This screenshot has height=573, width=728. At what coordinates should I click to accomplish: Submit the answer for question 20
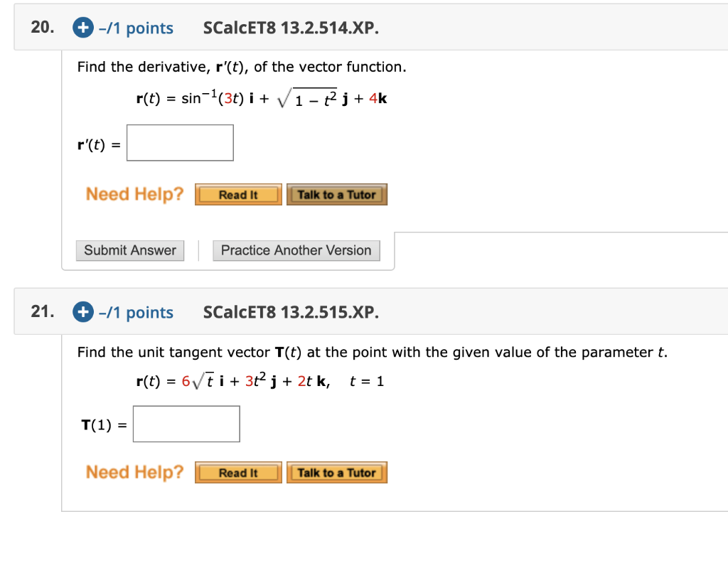(129, 250)
